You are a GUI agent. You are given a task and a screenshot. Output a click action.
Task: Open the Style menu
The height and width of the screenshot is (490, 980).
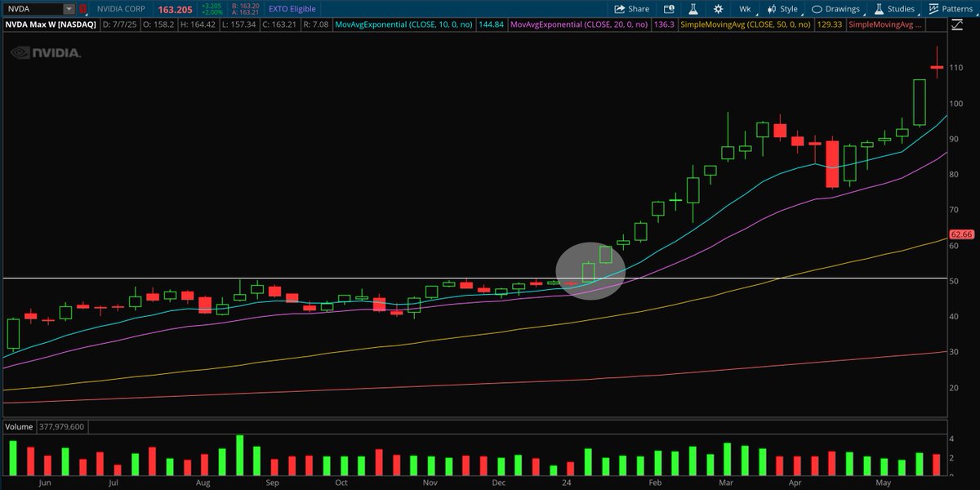coord(782,9)
